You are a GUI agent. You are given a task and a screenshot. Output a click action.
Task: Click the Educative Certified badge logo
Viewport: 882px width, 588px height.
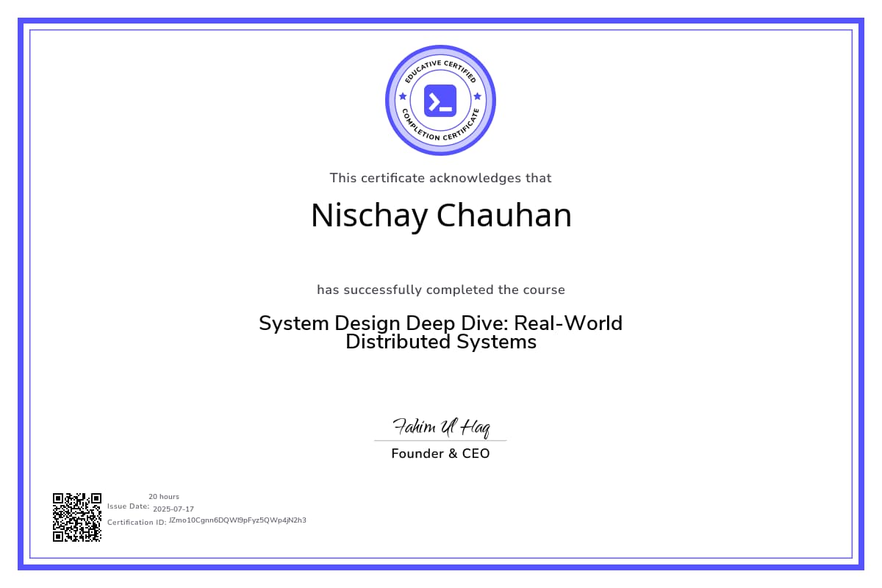pos(440,100)
